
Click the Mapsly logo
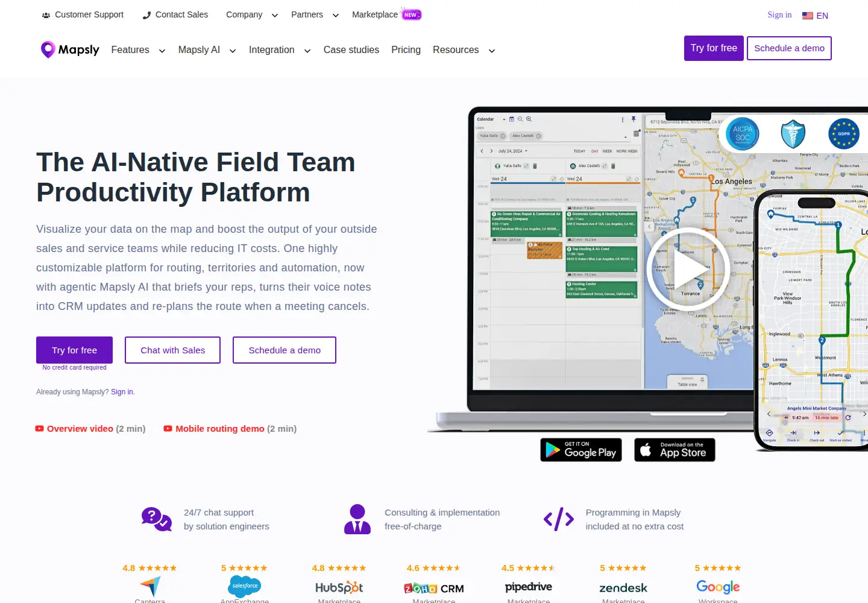coord(70,49)
